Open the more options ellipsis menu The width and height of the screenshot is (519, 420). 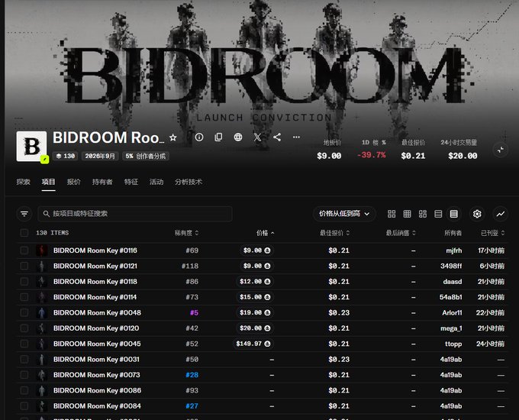click(296, 137)
